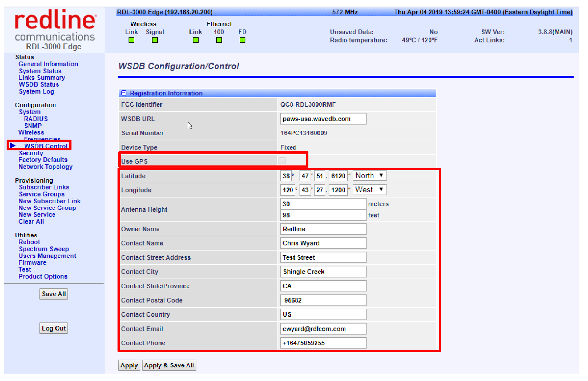
Task: Open Firmware utility page
Action: (x=32, y=263)
